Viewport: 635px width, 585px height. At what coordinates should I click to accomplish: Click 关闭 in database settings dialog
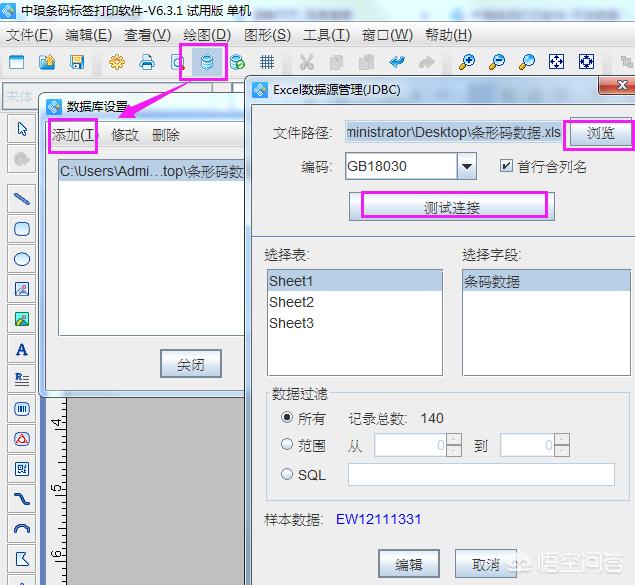point(191,364)
